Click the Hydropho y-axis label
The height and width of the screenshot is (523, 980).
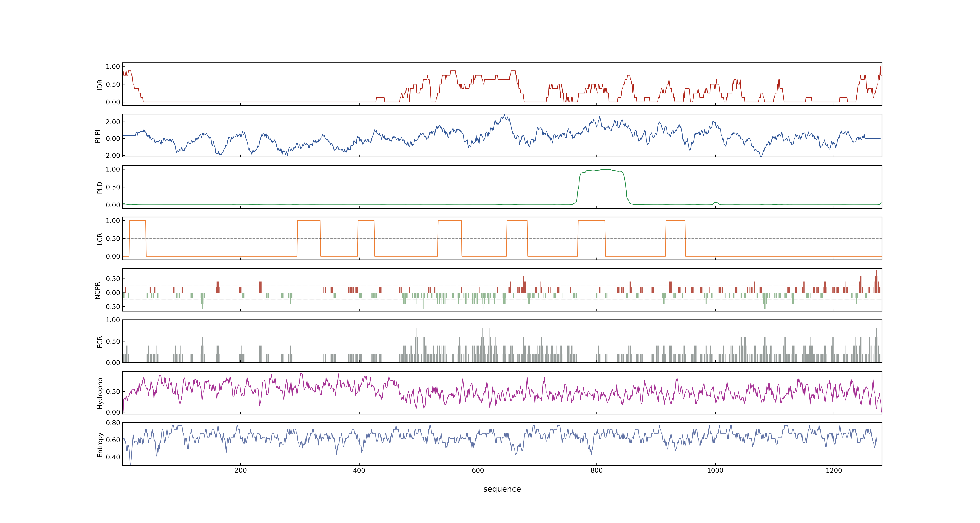click(100, 393)
